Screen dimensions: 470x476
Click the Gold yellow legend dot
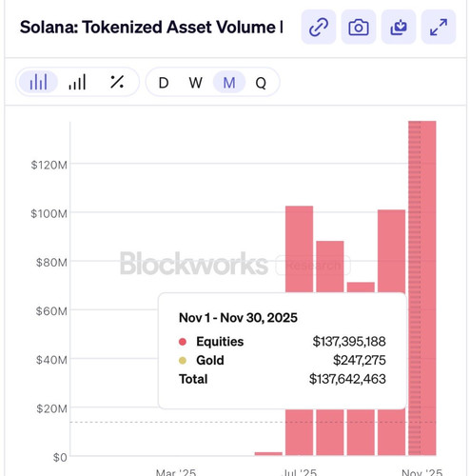(x=183, y=361)
